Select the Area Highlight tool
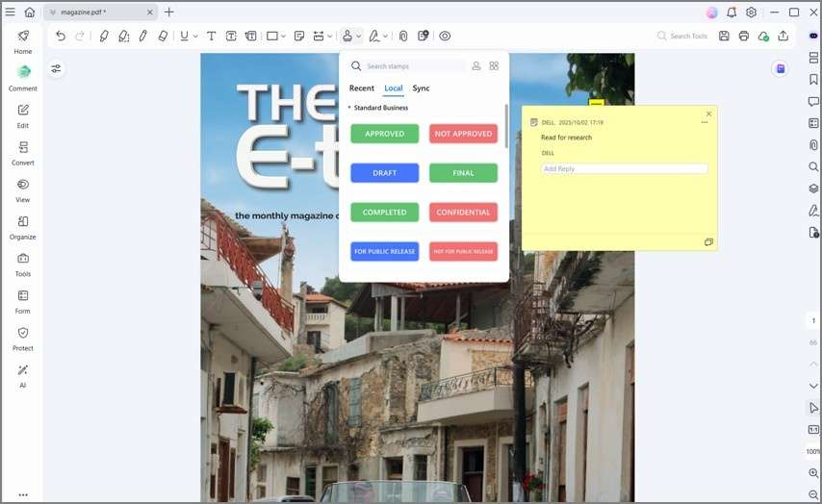 coord(124,36)
